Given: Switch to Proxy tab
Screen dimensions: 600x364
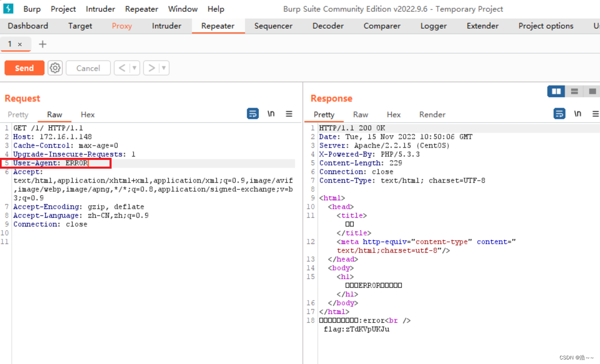Looking at the screenshot, I should click(122, 26).
